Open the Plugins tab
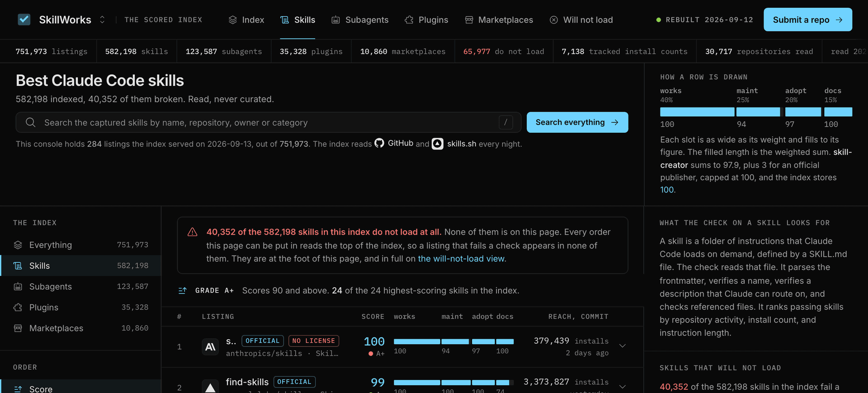868x393 pixels. (x=426, y=20)
